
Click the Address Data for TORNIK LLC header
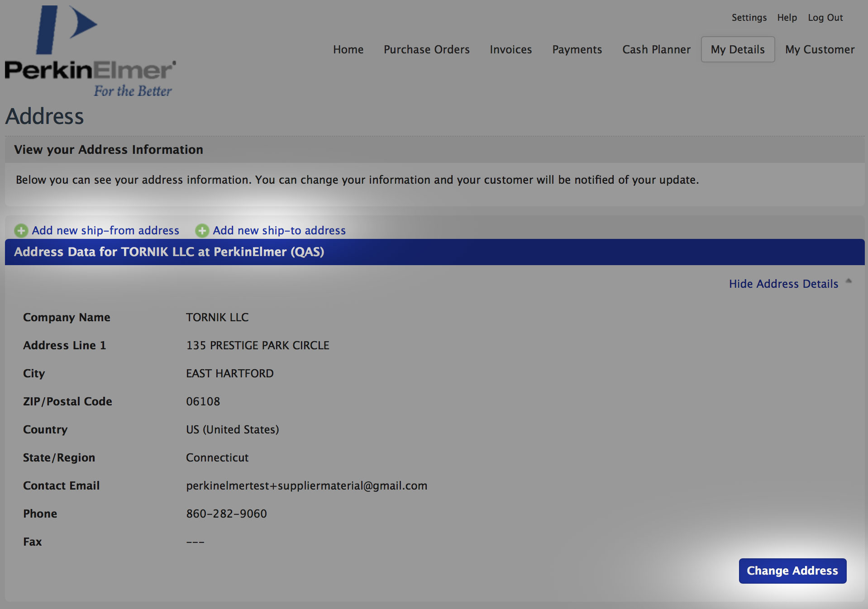(x=434, y=252)
